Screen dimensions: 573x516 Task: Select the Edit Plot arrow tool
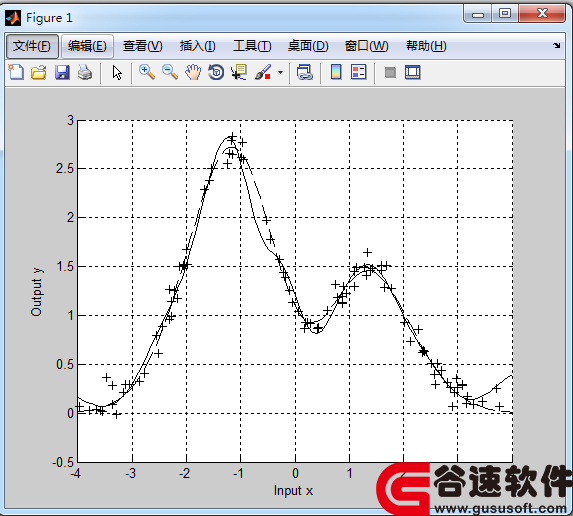117,72
